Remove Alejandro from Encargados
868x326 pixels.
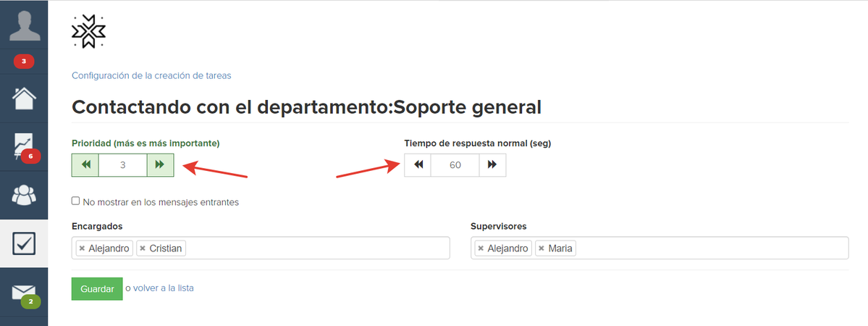point(82,248)
